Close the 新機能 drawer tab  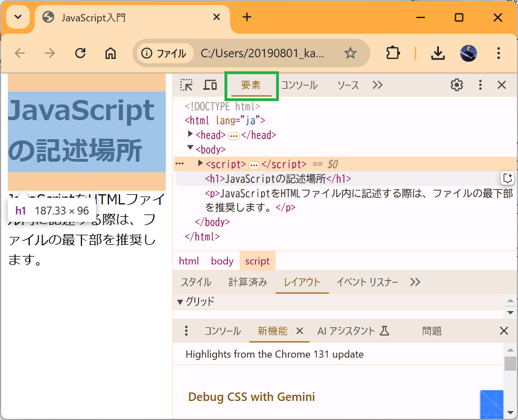click(299, 331)
